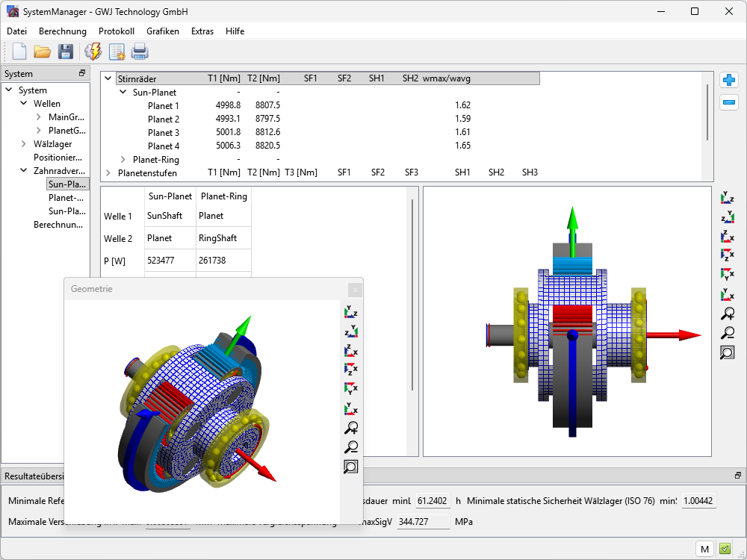Toggle the green checkmark in status bar
The image size is (747, 560).
(x=725, y=549)
